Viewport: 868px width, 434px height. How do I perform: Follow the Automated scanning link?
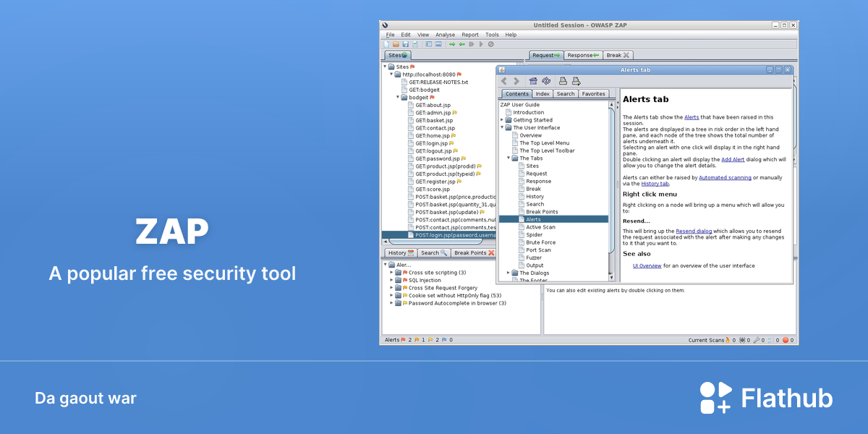click(725, 177)
